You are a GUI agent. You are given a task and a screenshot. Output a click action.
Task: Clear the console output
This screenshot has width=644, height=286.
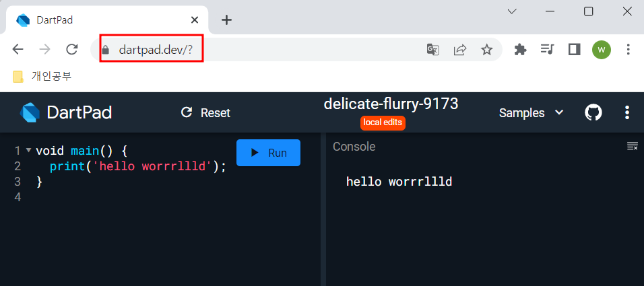point(633,146)
